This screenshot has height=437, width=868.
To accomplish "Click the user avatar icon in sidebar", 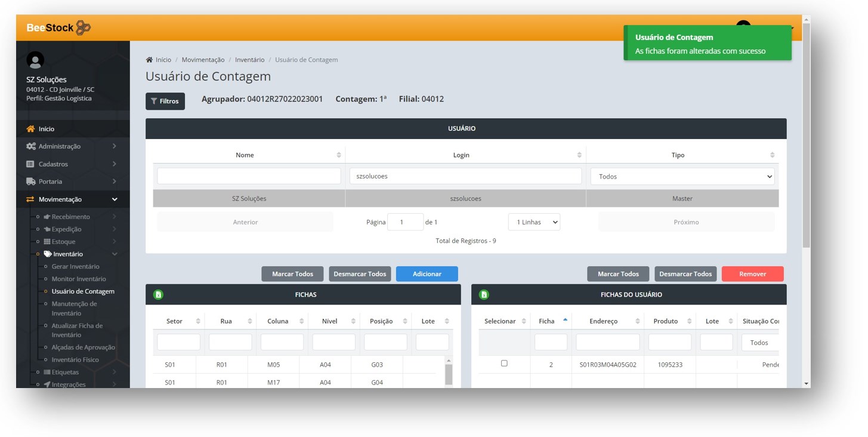I will (x=35, y=60).
